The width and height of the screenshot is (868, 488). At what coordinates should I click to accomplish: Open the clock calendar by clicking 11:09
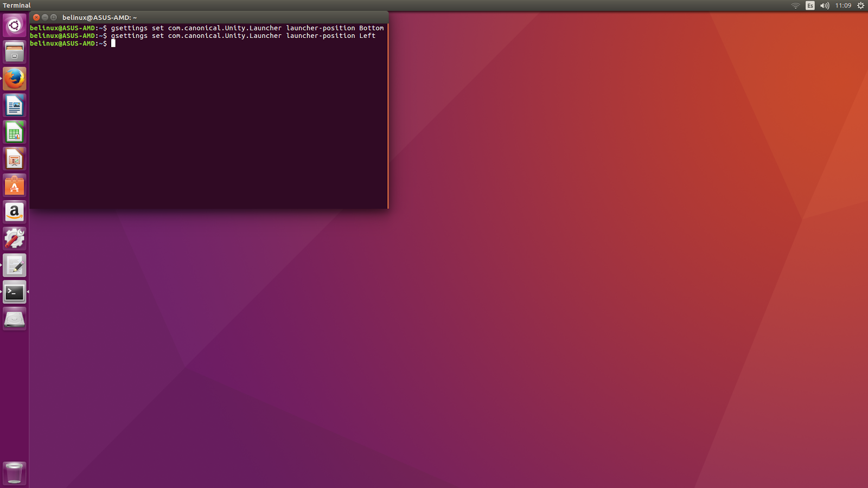click(x=843, y=5)
